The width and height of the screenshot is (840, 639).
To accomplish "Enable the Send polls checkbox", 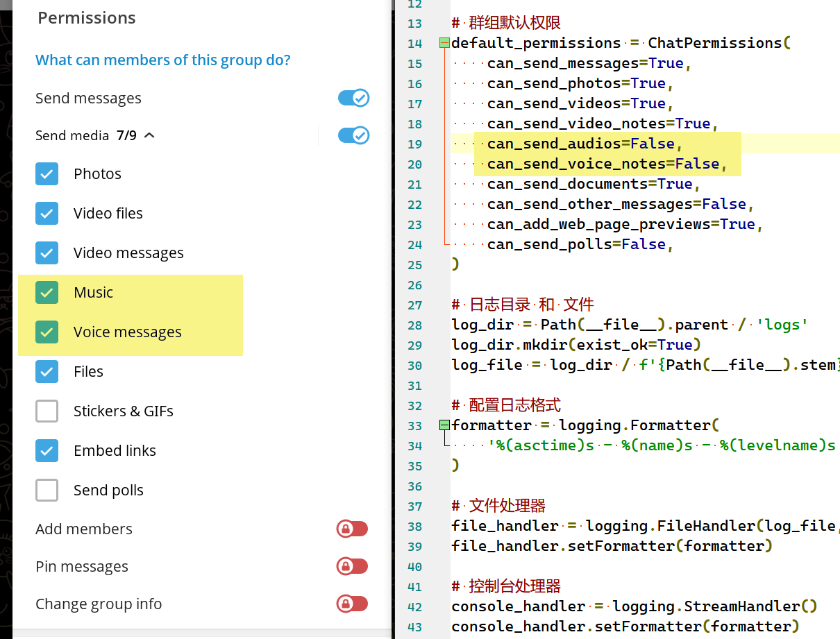I will [47, 491].
